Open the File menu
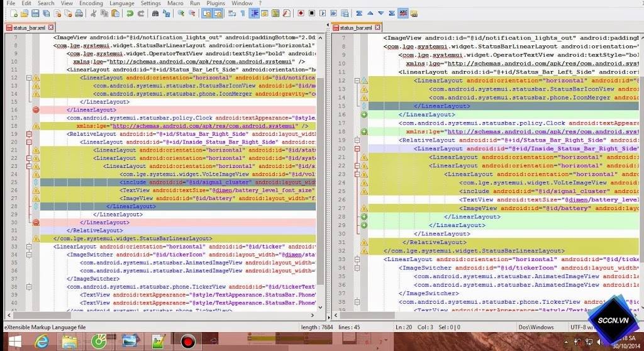The width and height of the screenshot is (644, 351). pos(11,3)
